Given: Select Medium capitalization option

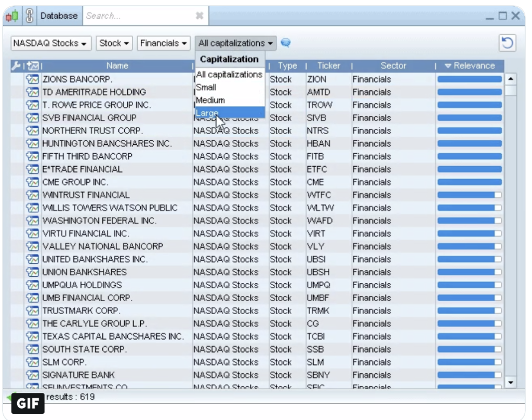Looking at the screenshot, I should pos(229,100).
